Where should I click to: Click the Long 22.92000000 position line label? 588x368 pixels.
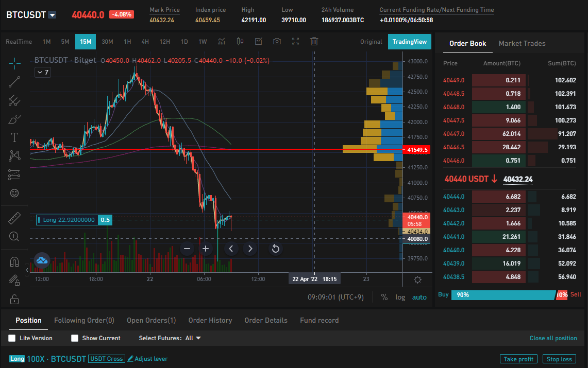(x=74, y=220)
